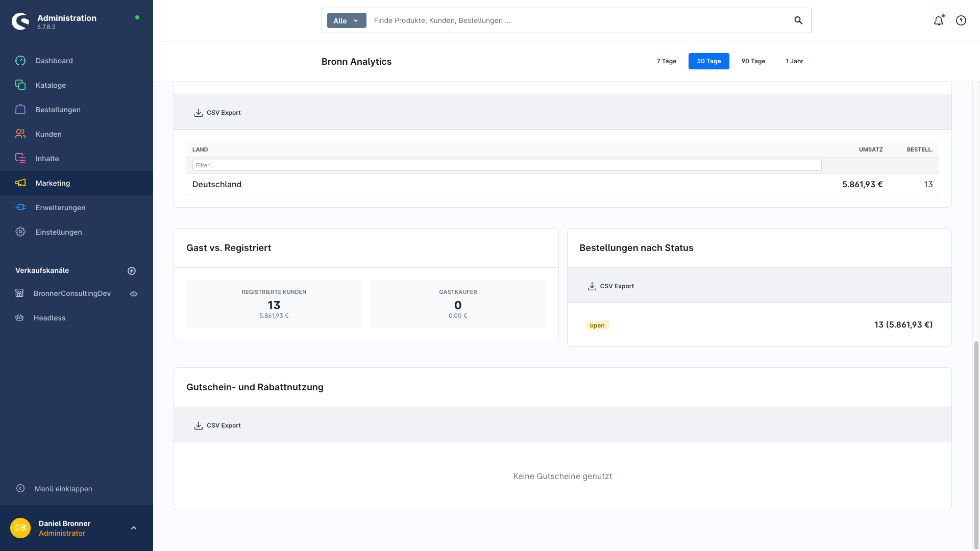
Task: Open the notifications bell icon
Action: (938, 21)
